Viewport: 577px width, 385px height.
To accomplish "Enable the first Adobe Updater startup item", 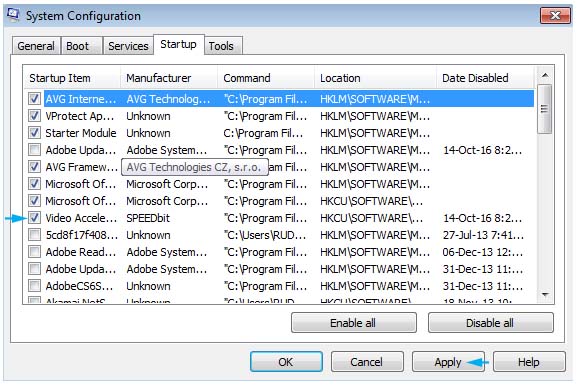I will (x=35, y=150).
